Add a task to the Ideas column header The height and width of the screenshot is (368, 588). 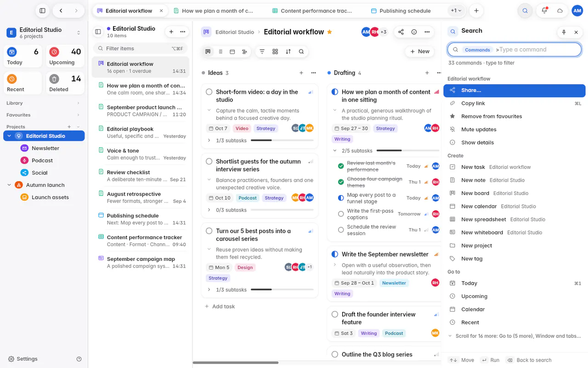point(301,73)
